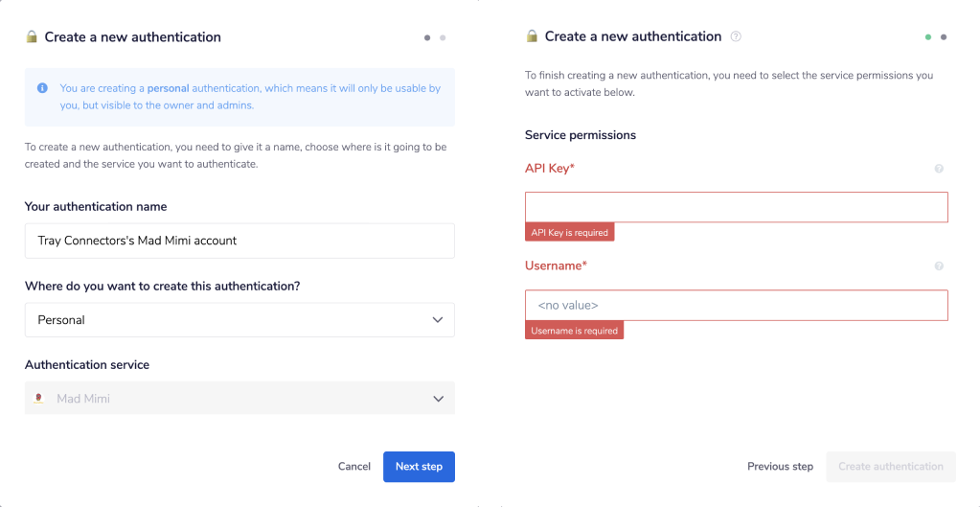The width and height of the screenshot is (980, 508).
Task: Click the green step indicator dot
Action: coord(928,37)
